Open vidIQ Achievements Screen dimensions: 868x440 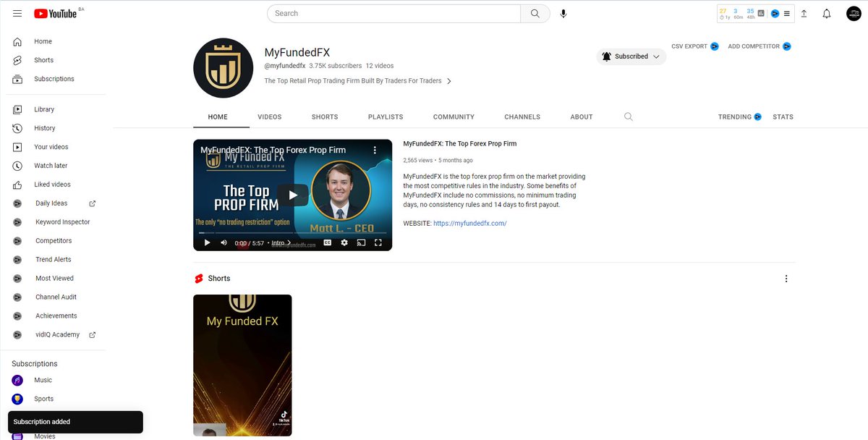[55, 316]
